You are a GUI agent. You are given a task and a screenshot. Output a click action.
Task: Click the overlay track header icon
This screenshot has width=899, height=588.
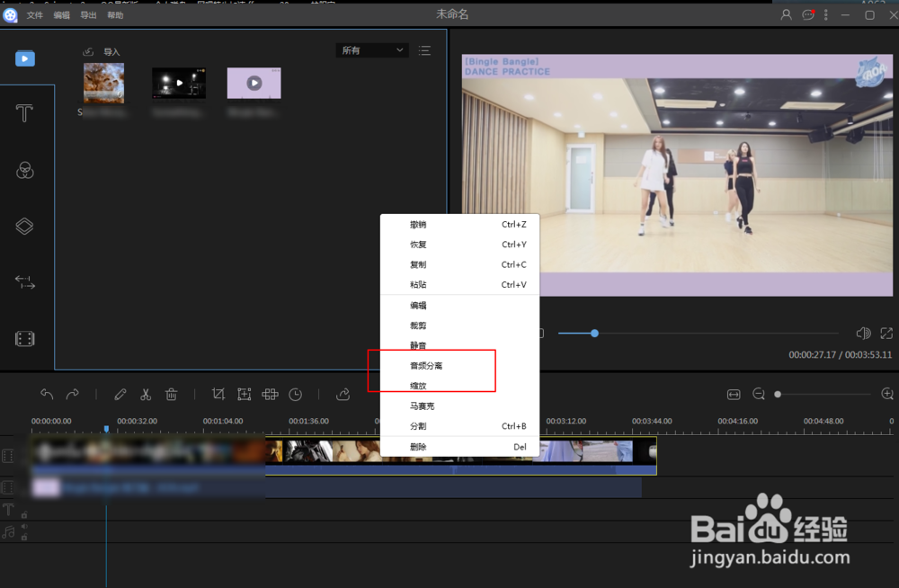[8, 488]
